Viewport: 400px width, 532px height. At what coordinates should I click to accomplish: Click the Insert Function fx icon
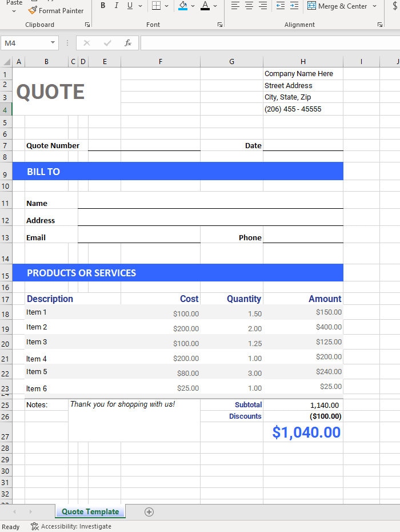(128, 43)
